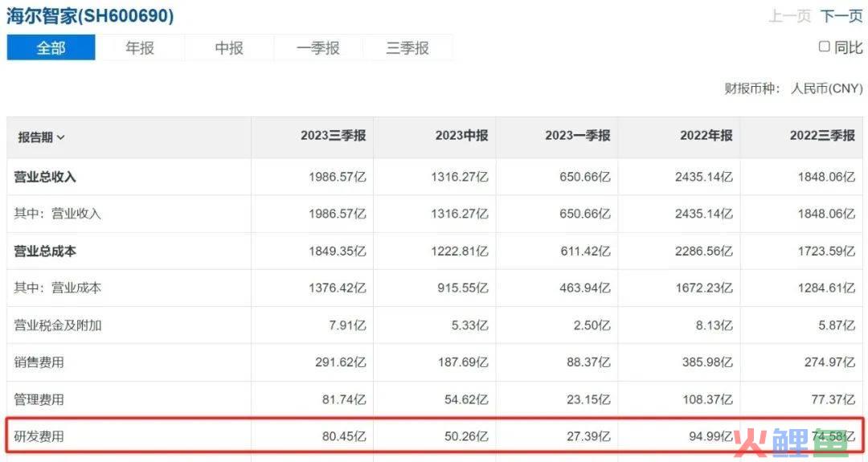Click the 1376.42亿 cell
This screenshot has width=868, height=462.
pos(337,288)
